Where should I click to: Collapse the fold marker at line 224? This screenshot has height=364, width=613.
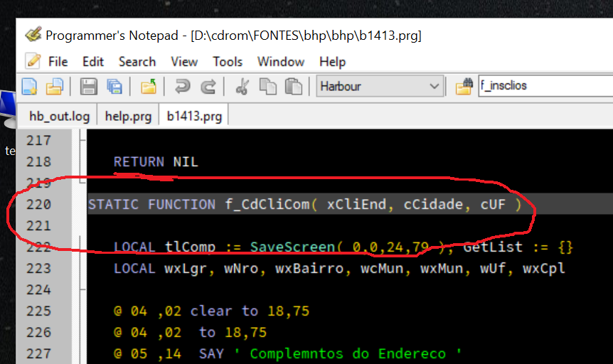pos(82,290)
